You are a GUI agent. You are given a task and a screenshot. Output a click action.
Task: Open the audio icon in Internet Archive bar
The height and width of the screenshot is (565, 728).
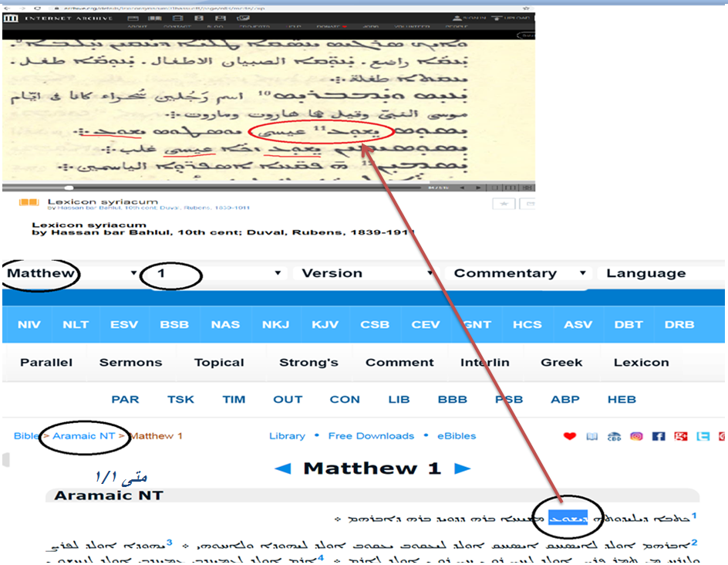click(199, 18)
